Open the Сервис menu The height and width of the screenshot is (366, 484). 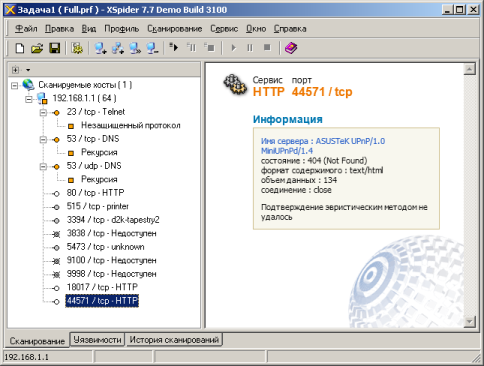coord(224,29)
